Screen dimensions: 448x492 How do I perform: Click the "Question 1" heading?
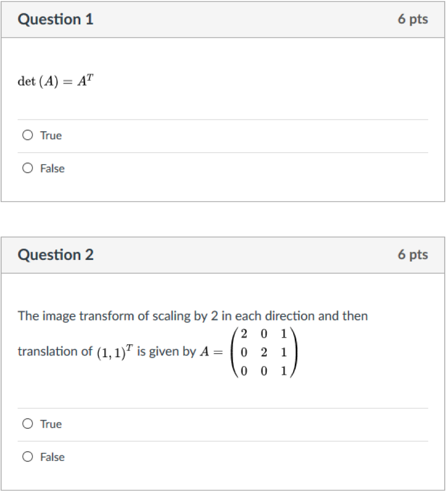[x=56, y=20]
